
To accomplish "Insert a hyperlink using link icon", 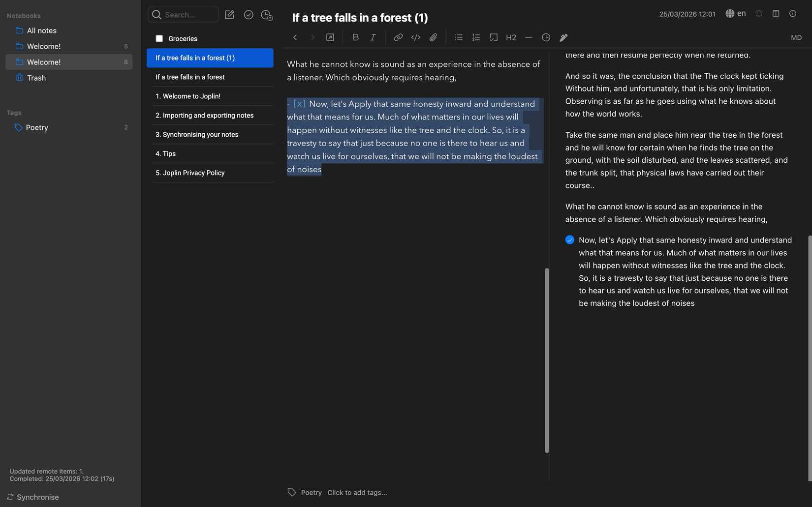I will point(398,37).
